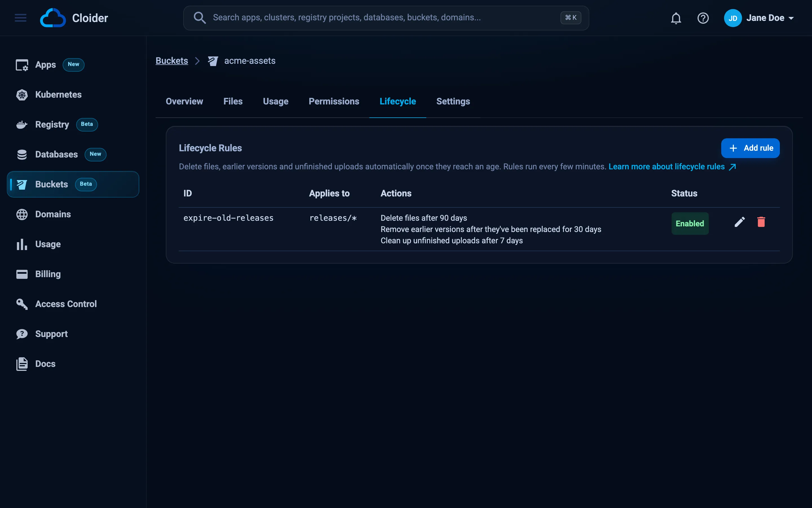Viewport: 812px width, 508px height.
Task: Click the Buckets icon in sidebar
Action: tap(22, 185)
